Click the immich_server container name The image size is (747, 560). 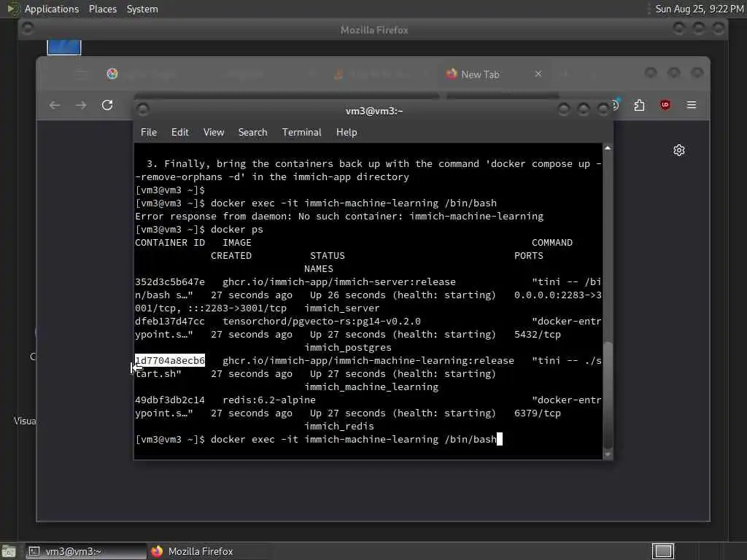342,308
